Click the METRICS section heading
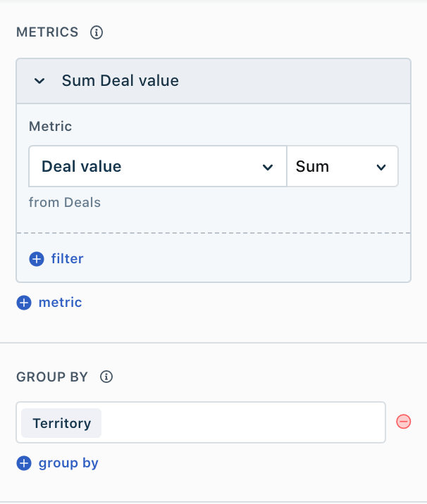Viewport: 427px width, 504px height. pyautogui.click(x=49, y=32)
